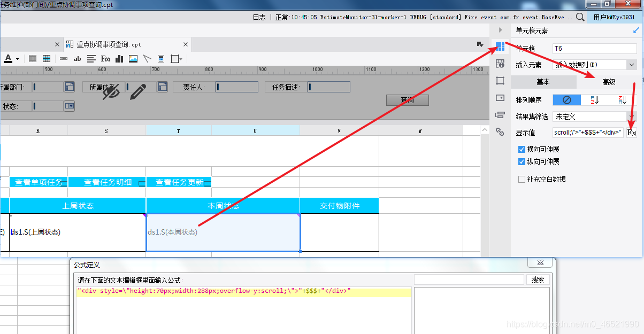The image size is (644, 334).
Task: Insert plain text 'ab' icon
Action: [x=77, y=59]
